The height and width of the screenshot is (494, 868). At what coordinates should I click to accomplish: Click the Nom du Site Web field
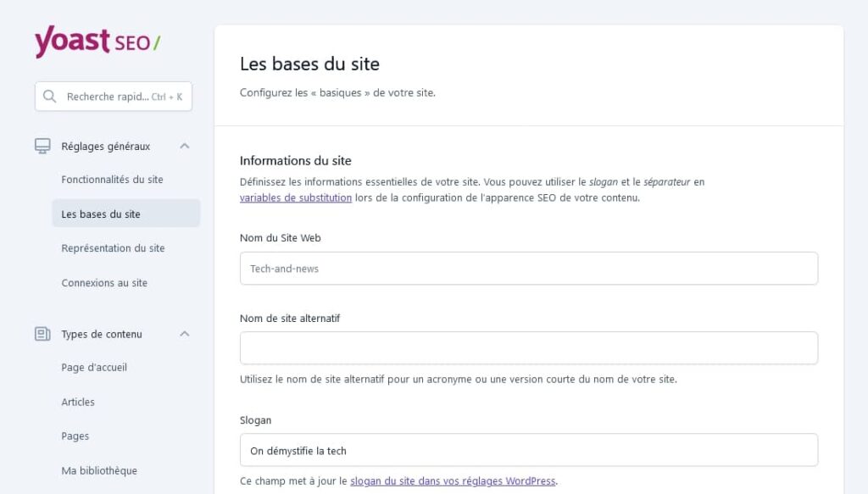(x=529, y=268)
